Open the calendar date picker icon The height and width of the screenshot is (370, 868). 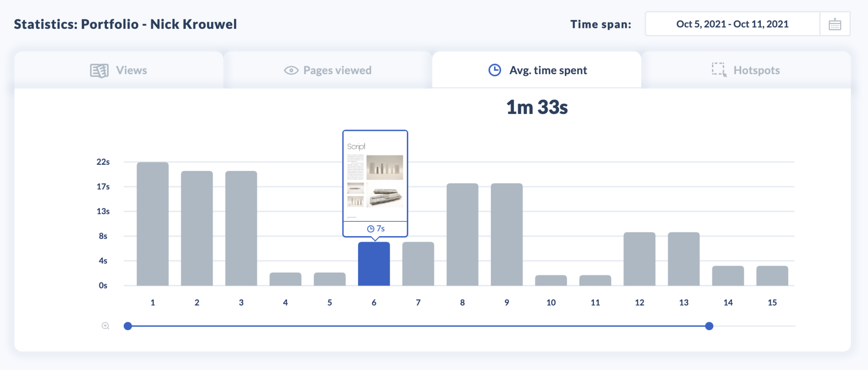tap(835, 25)
